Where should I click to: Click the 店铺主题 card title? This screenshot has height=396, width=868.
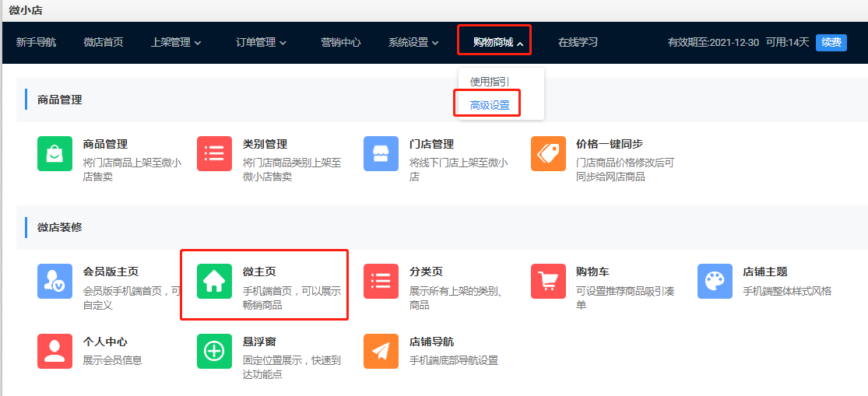click(x=765, y=272)
